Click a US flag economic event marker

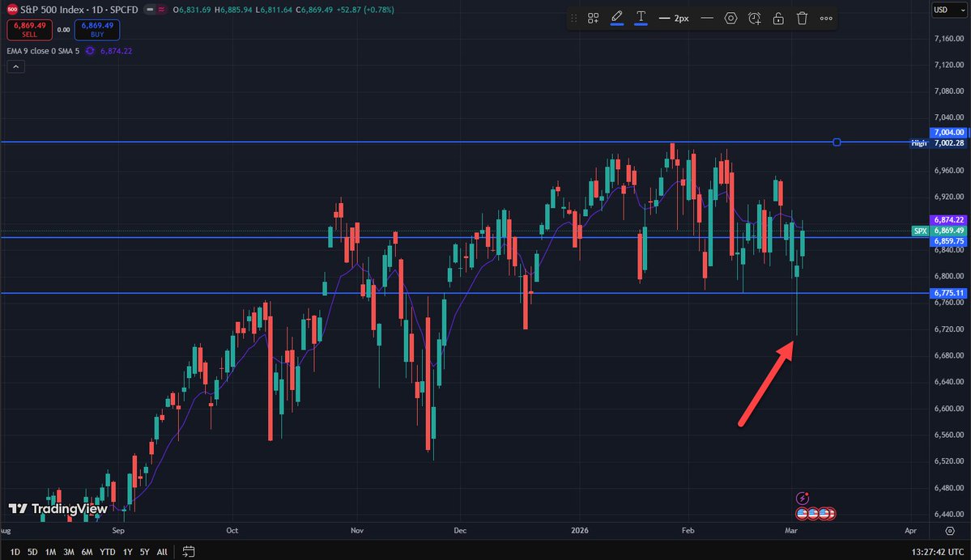[803, 513]
